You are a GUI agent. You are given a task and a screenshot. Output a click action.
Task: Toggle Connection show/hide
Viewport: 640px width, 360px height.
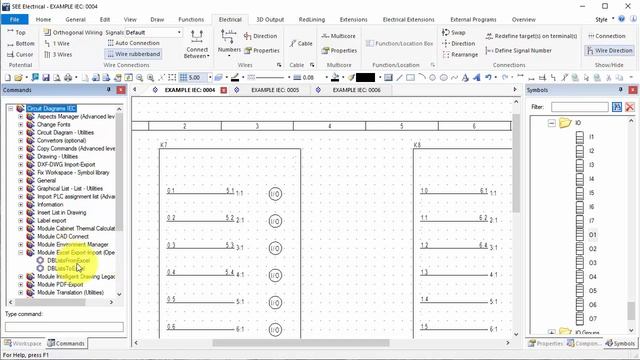(x=606, y=36)
